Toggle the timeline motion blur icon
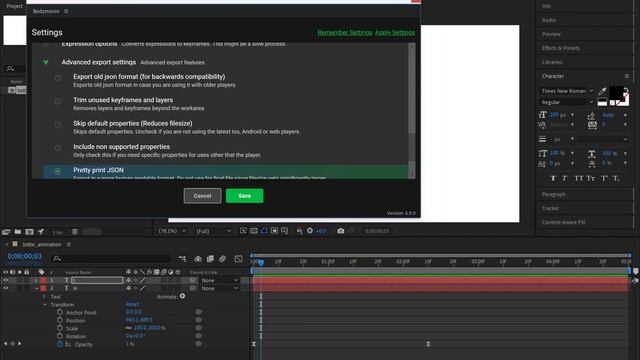This screenshot has width=640, height=360. 222,258
